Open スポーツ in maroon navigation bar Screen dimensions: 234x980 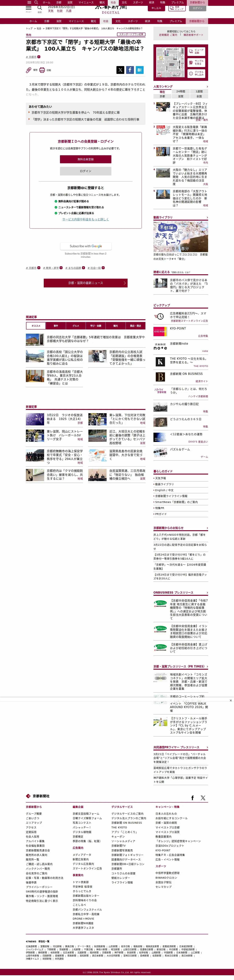(133, 21)
